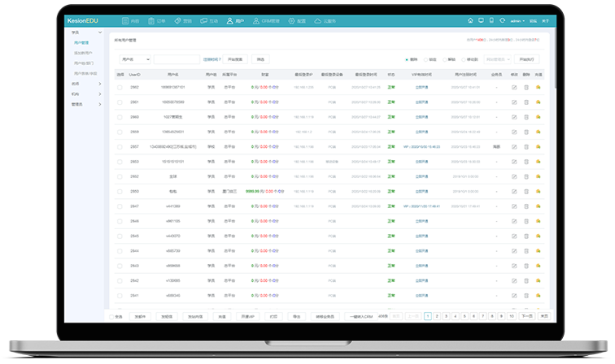Screen dimensions: 615x364
Task: Click the mobile phone icon in header
Action: pos(491,19)
